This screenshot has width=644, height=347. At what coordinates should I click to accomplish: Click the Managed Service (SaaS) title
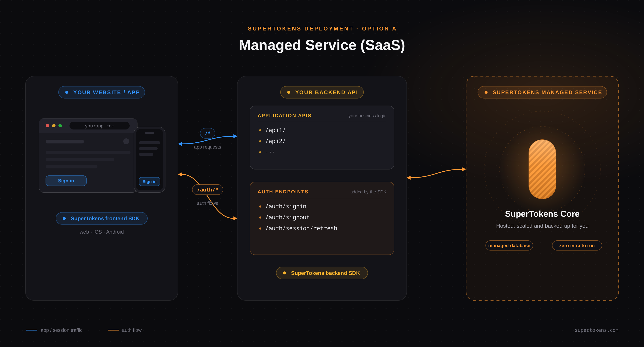(x=322, y=45)
